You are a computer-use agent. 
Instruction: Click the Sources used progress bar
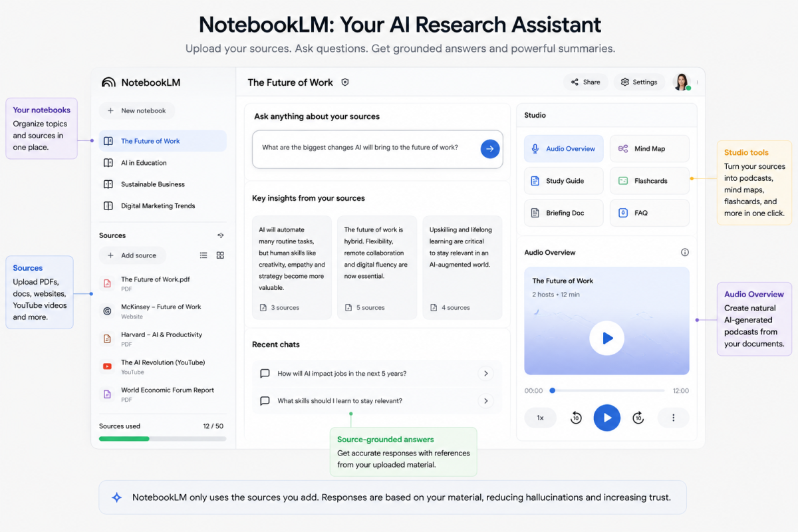click(x=162, y=439)
